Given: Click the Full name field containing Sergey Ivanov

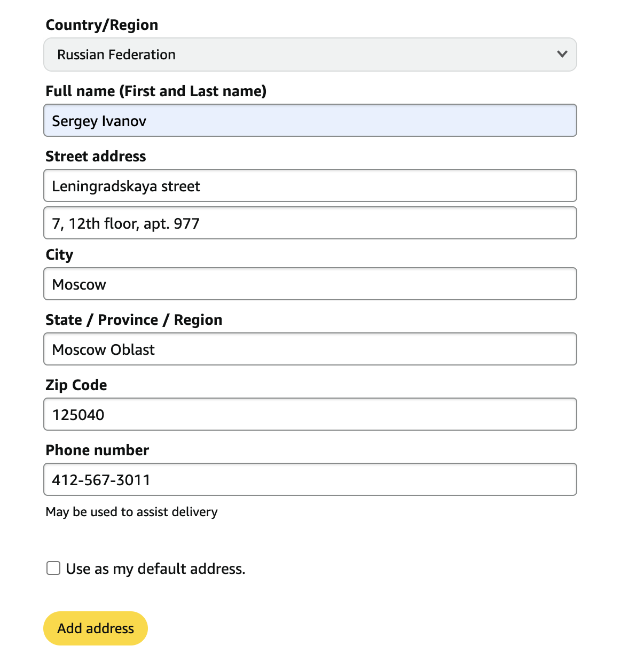Looking at the screenshot, I should (310, 121).
